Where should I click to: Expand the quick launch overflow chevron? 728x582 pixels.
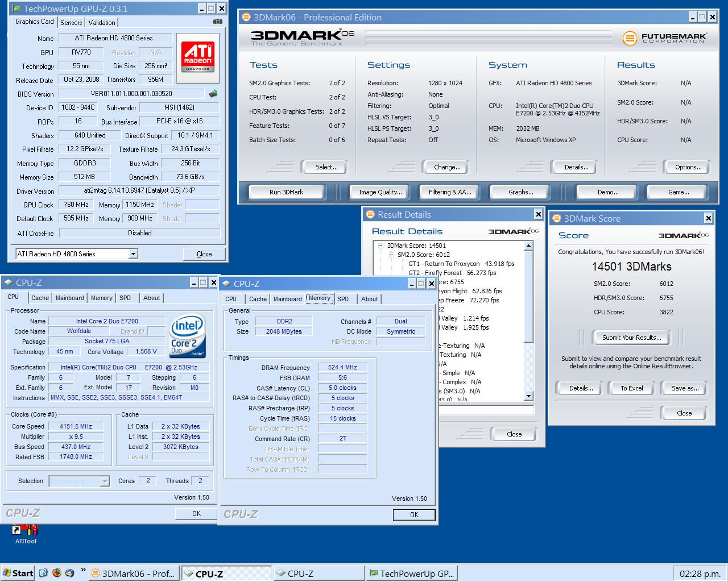[83, 570]
